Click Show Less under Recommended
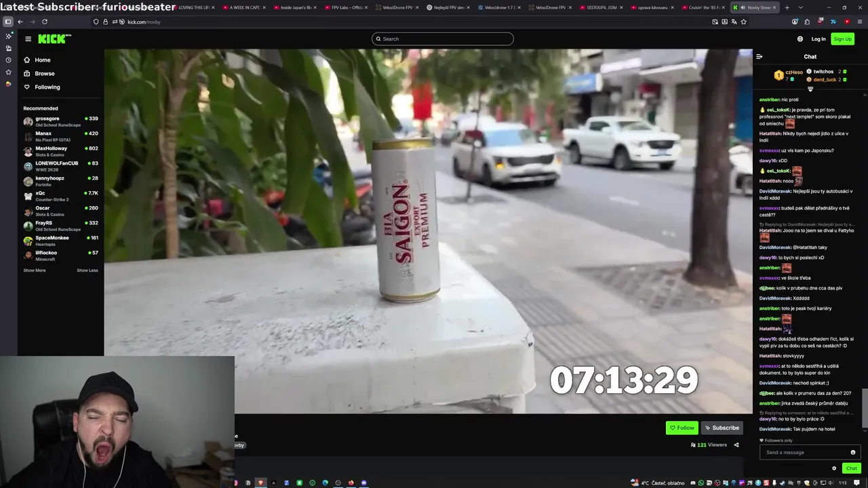The image size is (868, 488). pos(87,270)
